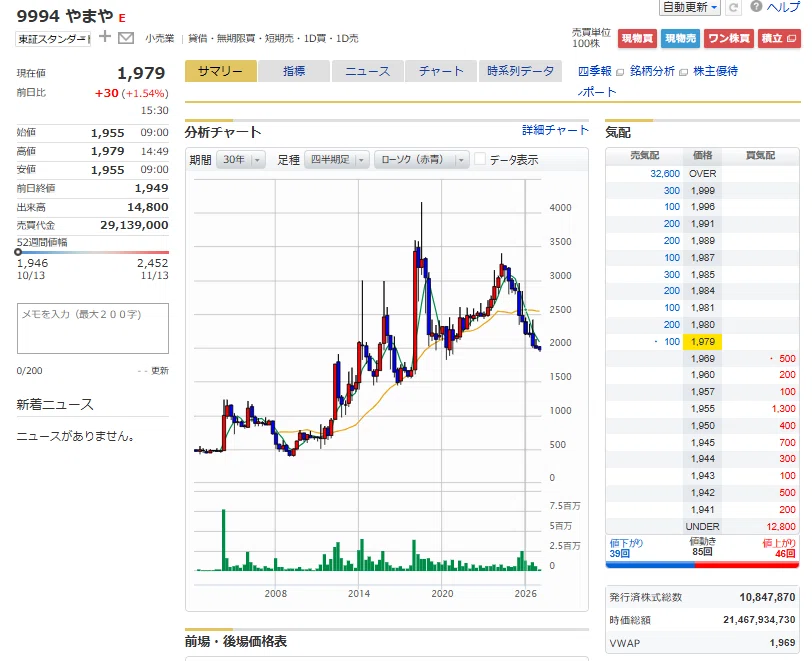Click buy quote 500 at price 1,969
Screen dimensions: 812x661
787,358
